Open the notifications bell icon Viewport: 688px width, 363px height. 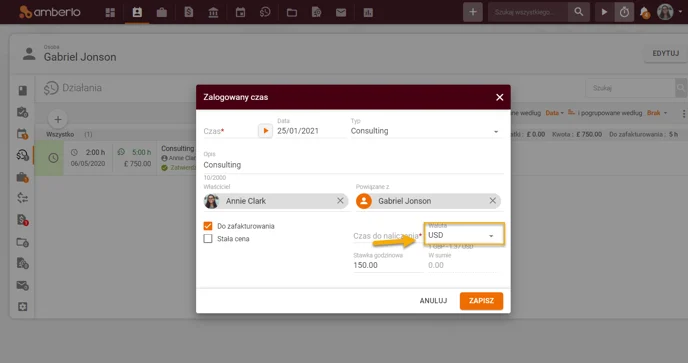tap(644, 12)
